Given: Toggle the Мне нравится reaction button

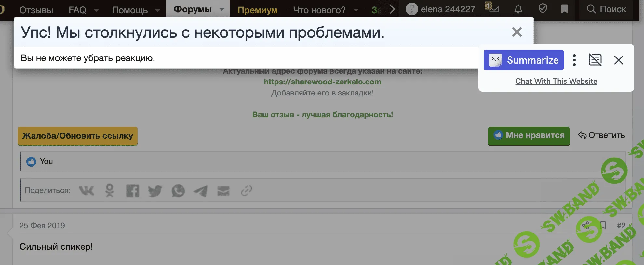Looking at the screenshot, I should pos(529,135).
